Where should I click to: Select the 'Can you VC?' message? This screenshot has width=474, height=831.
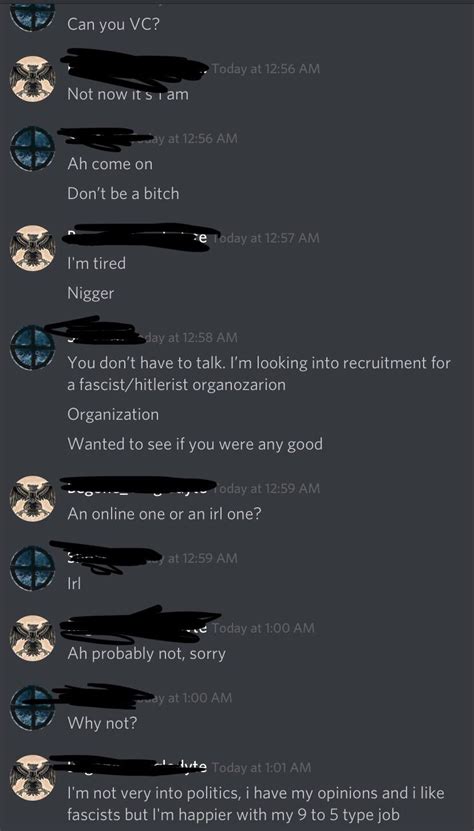[112, 24]
